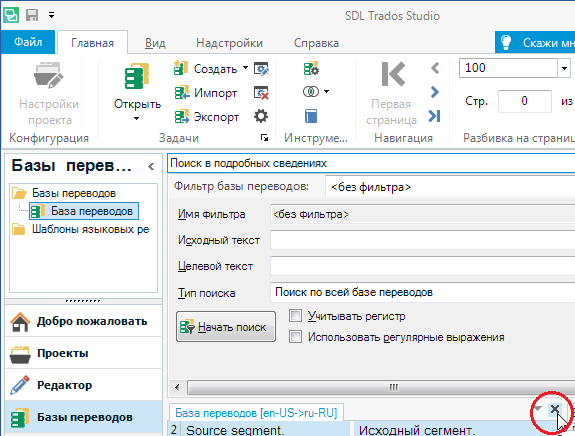Click the blue book icon in Инструменты group
575x436 pixels.
coord(311,116)
